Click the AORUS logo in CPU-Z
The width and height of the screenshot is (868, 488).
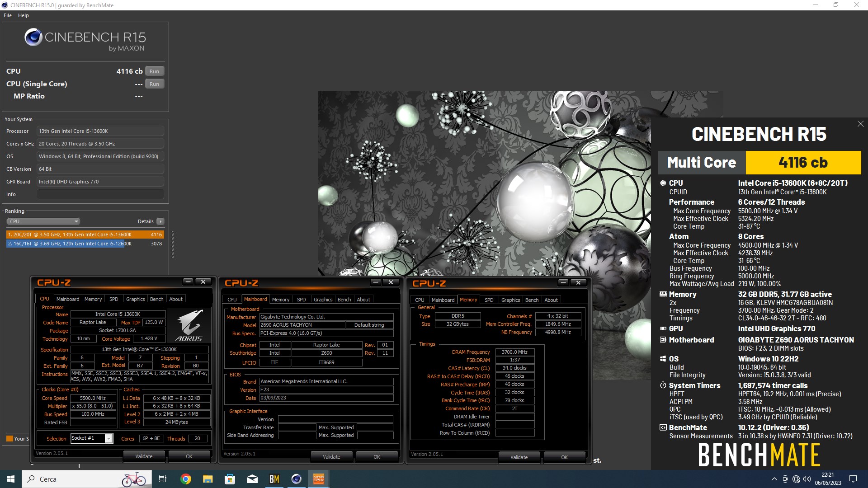click(189, 325)
